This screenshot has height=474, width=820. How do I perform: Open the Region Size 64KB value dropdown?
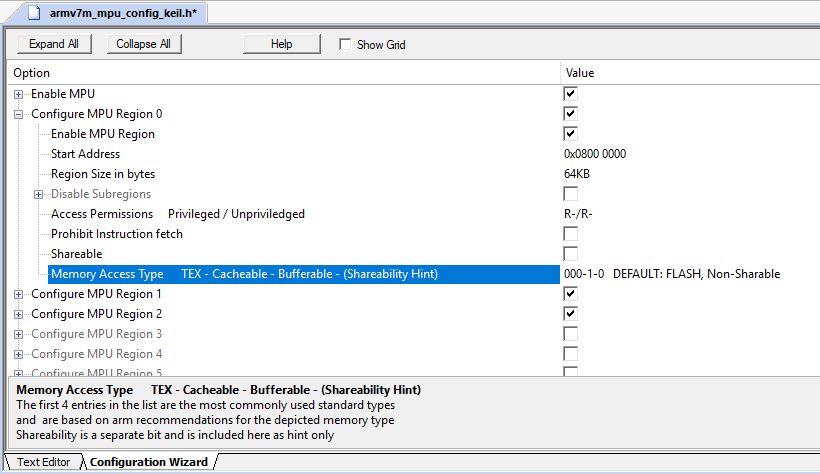pyautogui.click(x=577, y=174)
